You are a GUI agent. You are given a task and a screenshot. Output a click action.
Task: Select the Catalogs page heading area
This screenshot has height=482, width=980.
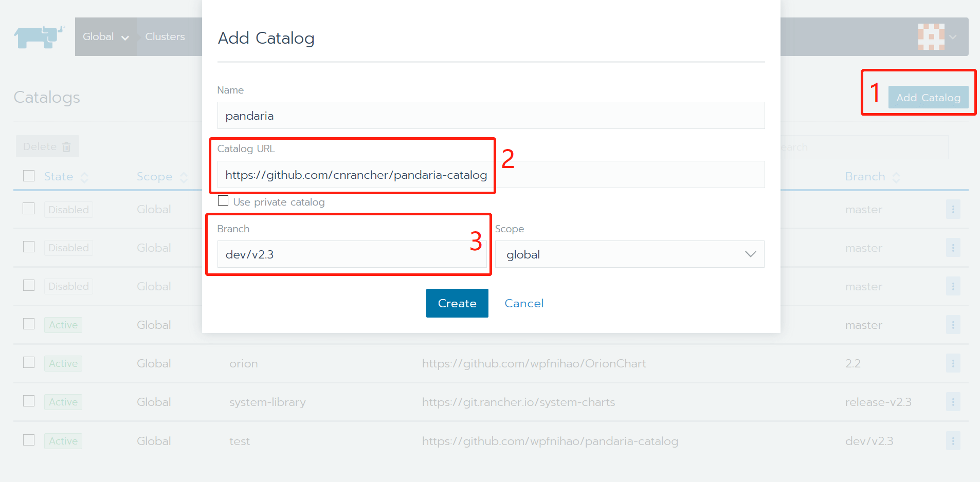coord(47,97)
